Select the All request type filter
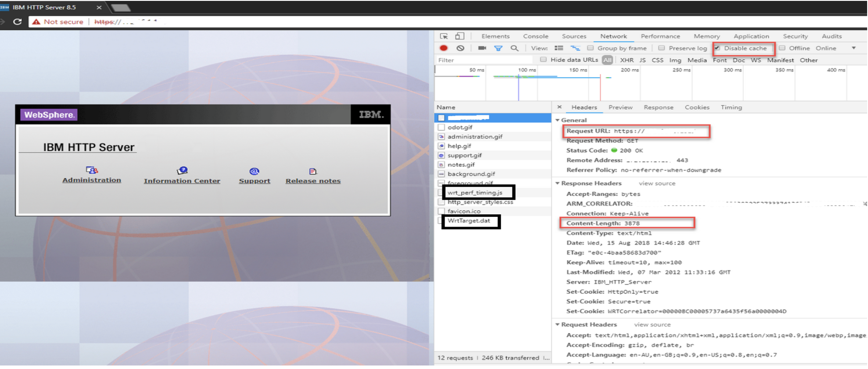 pyautogui.click(x=607, y=60)
